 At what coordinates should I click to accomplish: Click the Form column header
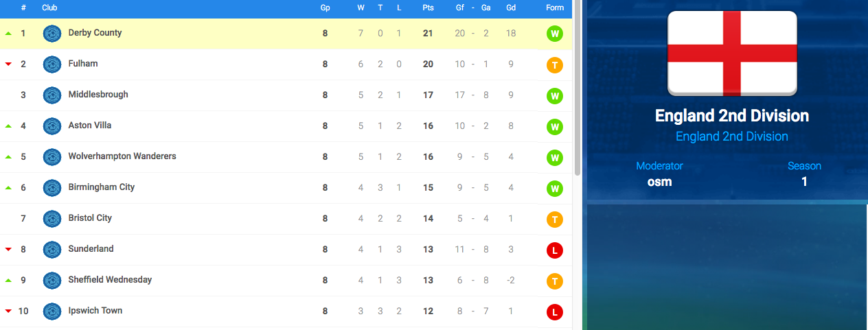555,8
